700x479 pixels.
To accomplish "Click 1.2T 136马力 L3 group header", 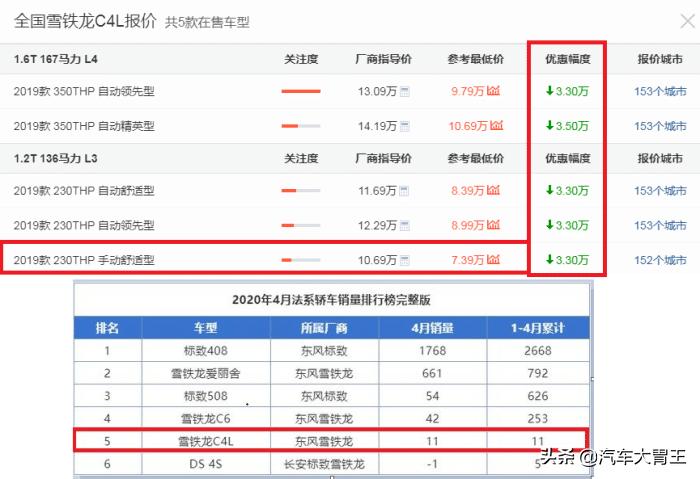I will tap(55, 158).
